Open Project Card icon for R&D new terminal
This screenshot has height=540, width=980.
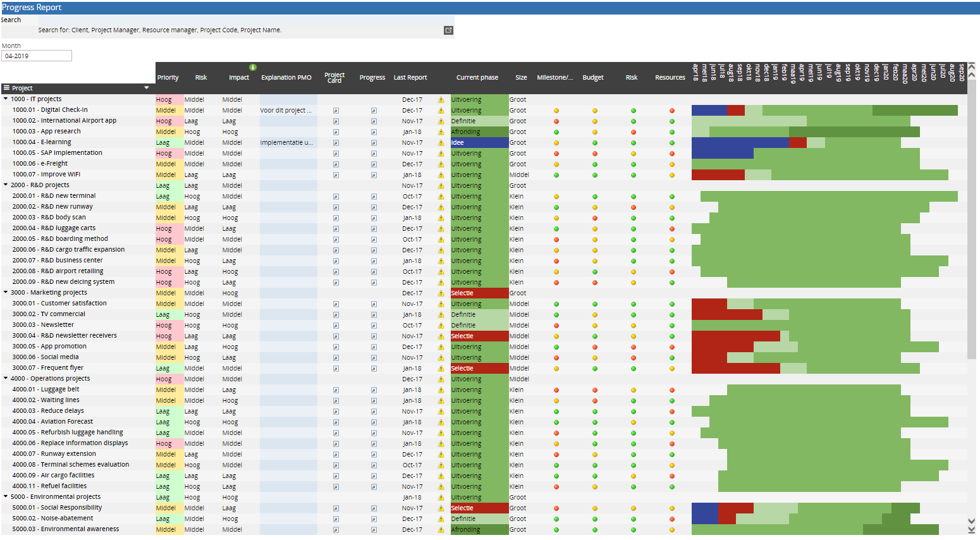click(336, 197)
